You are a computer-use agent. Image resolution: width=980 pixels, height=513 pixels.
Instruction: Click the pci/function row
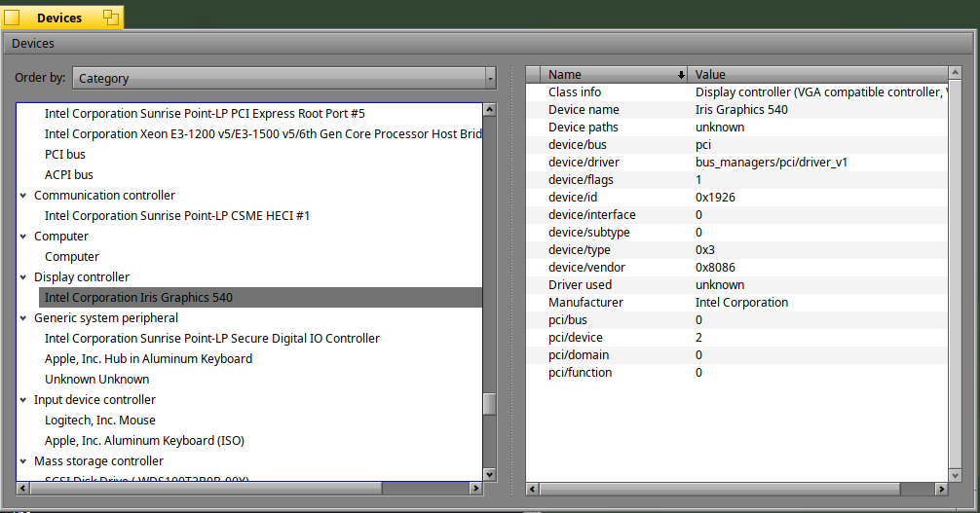pyautogui.click(x=736, y=372)
